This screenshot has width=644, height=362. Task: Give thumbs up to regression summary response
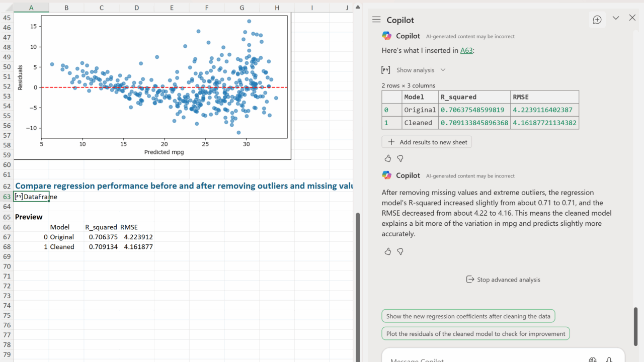coord(387,251)
